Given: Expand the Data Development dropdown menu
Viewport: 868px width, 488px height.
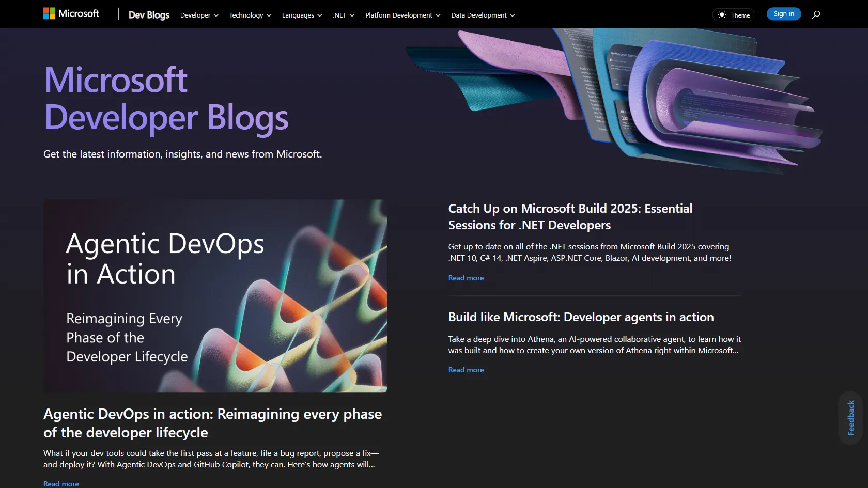Looking at the screenshot, I should (x=483, y=15).
